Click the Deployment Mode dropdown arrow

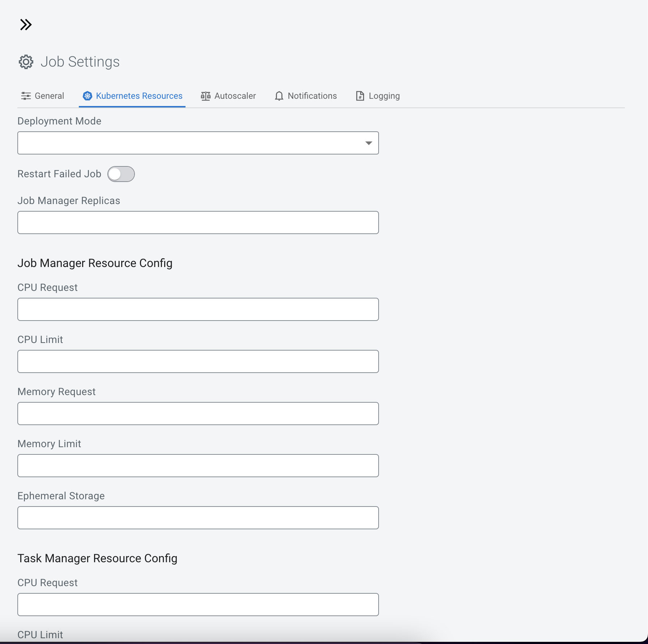click(368, 143)
